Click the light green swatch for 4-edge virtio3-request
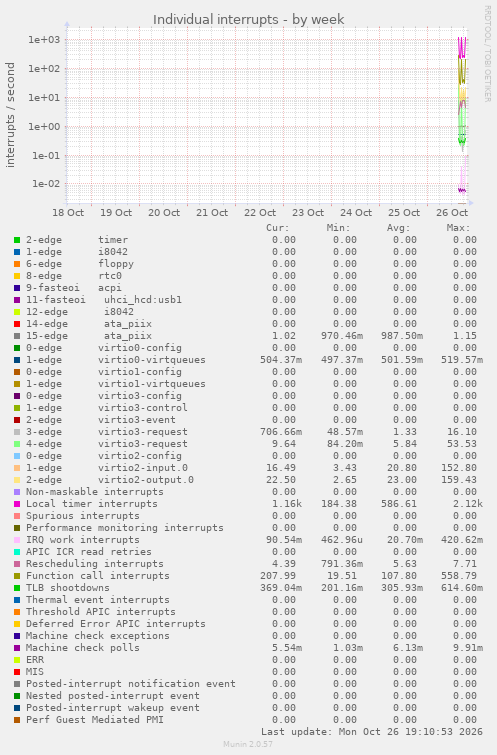 click(x=17, y=444)
